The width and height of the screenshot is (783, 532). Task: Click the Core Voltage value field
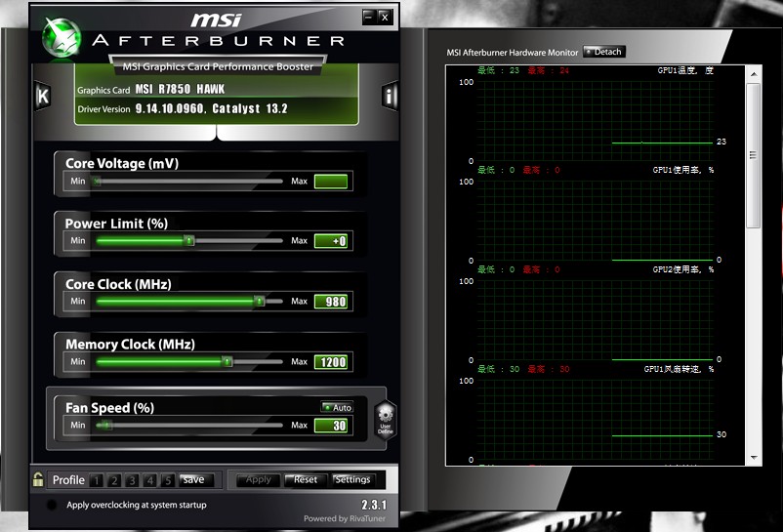(x=331, y=182)
